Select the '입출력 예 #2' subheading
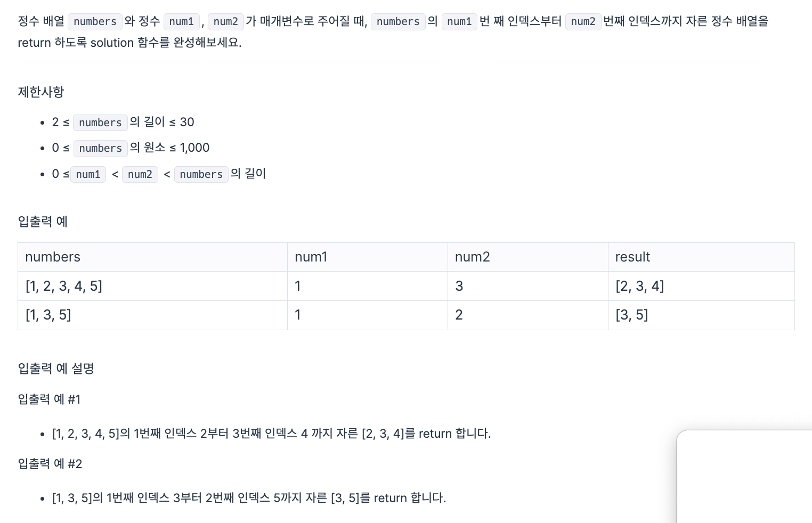 (x=50, y=464)
